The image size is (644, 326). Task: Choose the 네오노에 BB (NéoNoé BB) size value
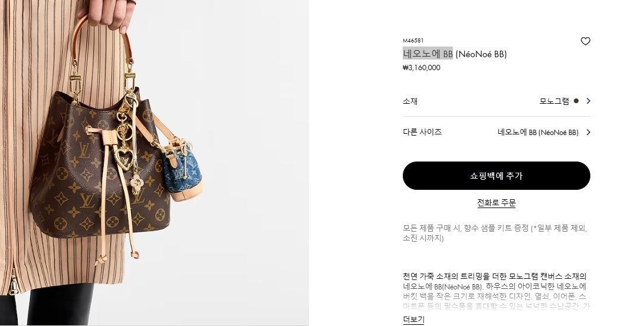538,132
